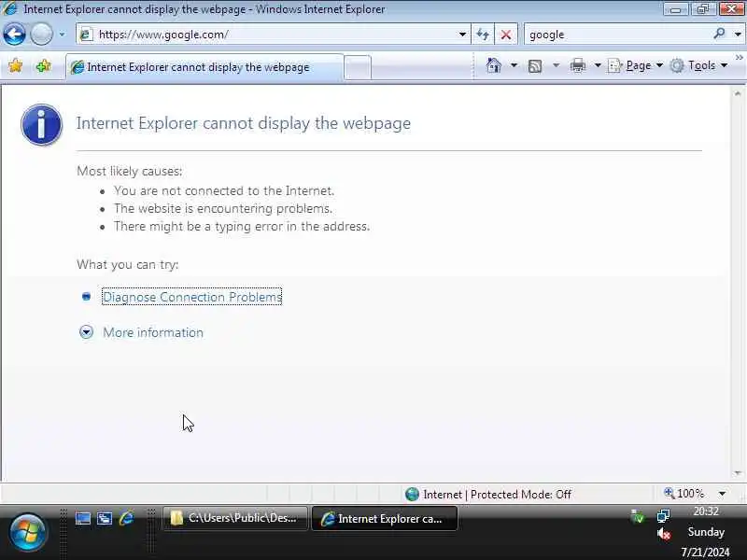Open search provider options dropdown
The height and width of the screenshot is (560, 747).
click(x=738, y=35)
